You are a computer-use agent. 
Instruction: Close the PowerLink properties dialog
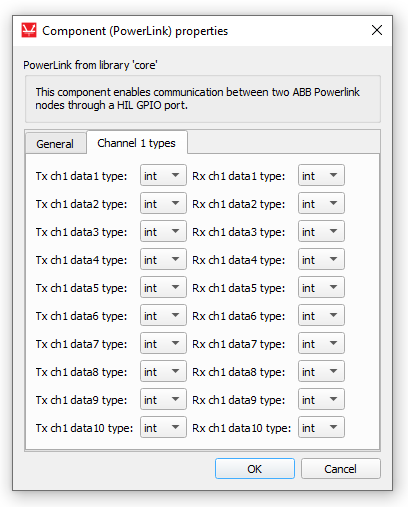(377, 30)
